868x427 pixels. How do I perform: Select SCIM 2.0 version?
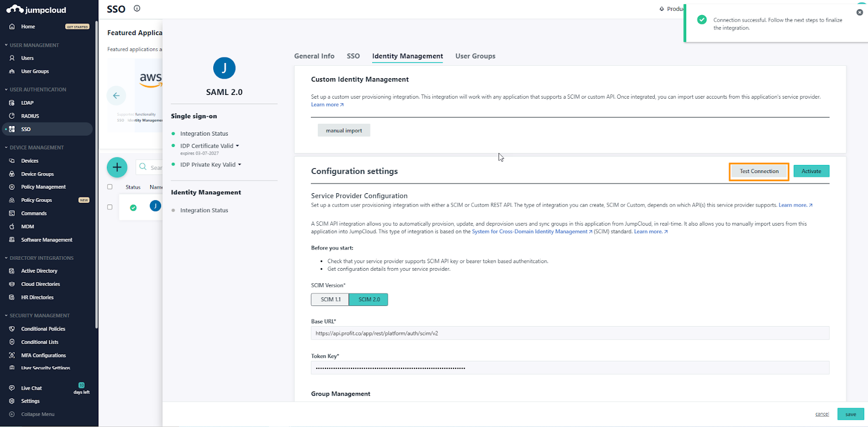369,299
